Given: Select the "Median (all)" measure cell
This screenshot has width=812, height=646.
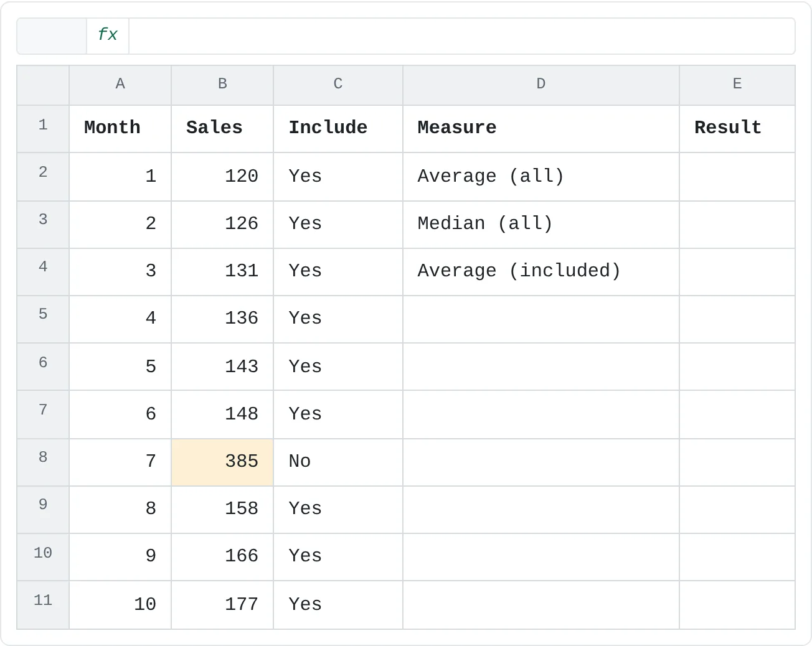Looking at the screenshot, I should coord(541,225).
